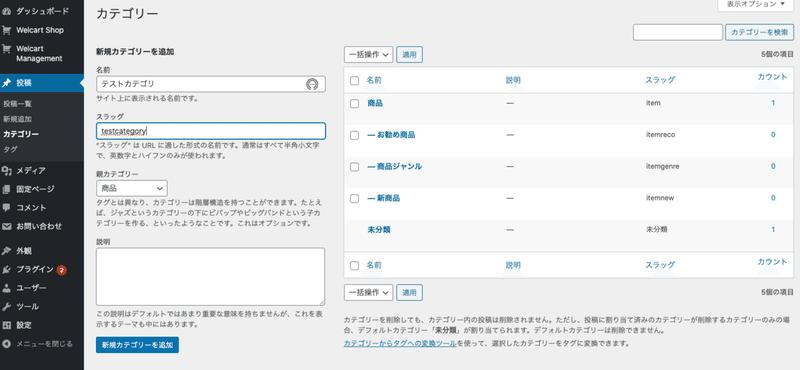
Task: Click the Dashboard gauge icon in sidebar
Action: [x=7, y=11]
